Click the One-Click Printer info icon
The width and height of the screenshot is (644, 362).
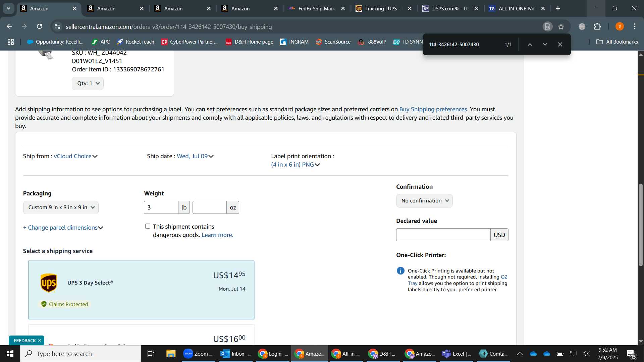click(400, 271)
